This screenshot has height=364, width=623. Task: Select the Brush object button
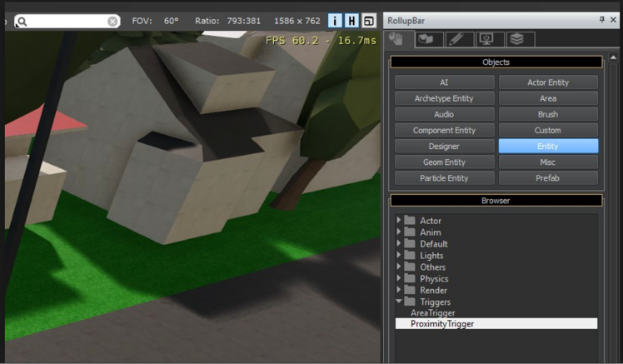click(548, 114)
